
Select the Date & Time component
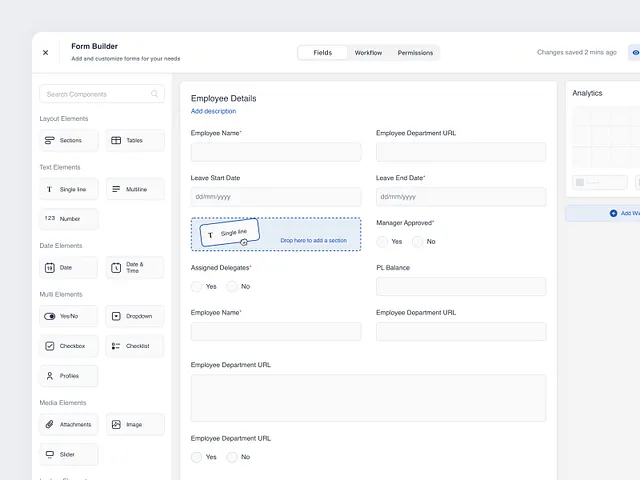click(134, 267)
